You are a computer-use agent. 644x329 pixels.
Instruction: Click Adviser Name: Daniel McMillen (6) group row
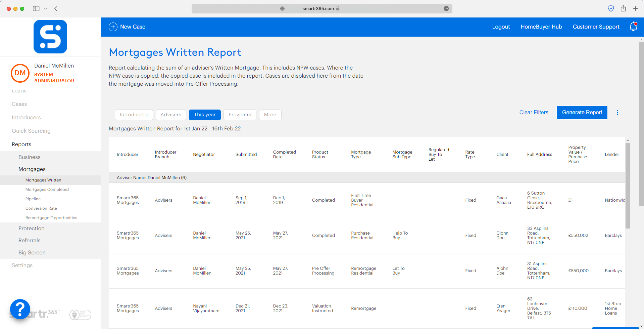click(x=367, y=178)
